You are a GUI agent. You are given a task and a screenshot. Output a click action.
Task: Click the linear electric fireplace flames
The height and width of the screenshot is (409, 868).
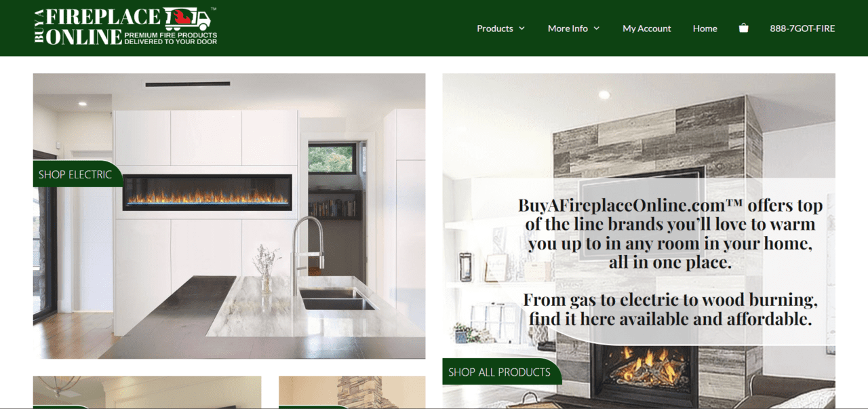[208, 192]
